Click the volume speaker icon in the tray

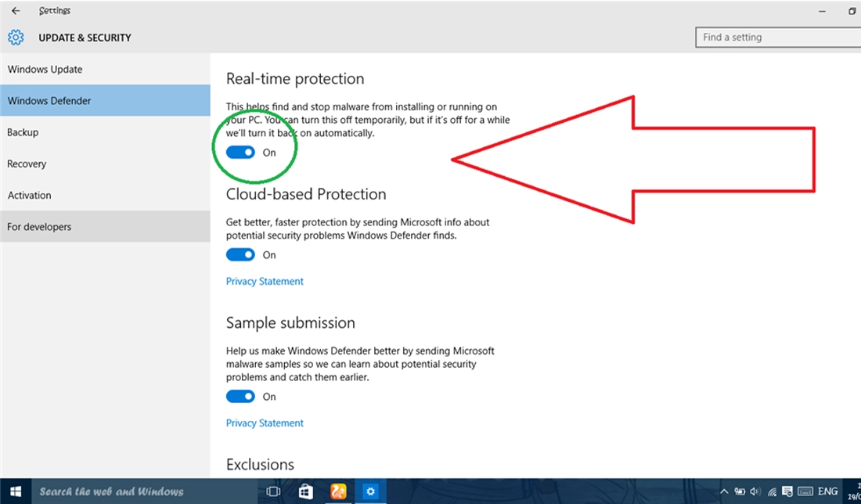755,491
